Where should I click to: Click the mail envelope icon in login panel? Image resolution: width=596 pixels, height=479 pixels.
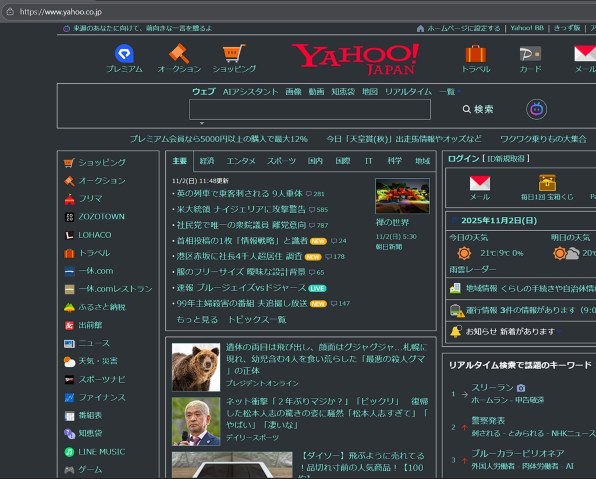480,183
